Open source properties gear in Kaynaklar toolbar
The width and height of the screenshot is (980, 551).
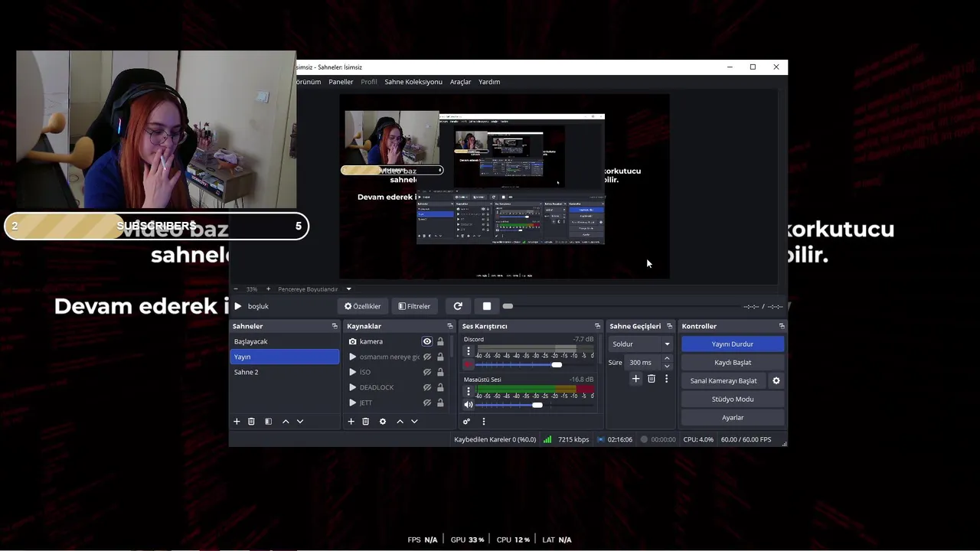[383, 422]
